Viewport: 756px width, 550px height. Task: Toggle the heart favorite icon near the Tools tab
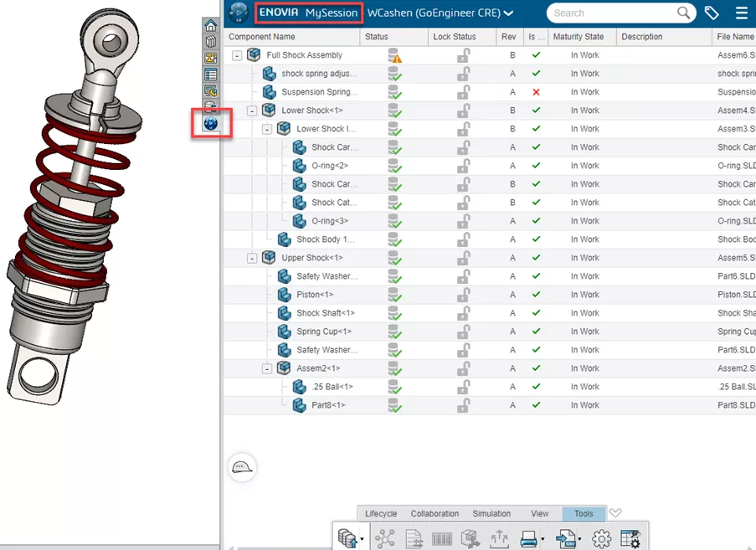pos(615,512)
